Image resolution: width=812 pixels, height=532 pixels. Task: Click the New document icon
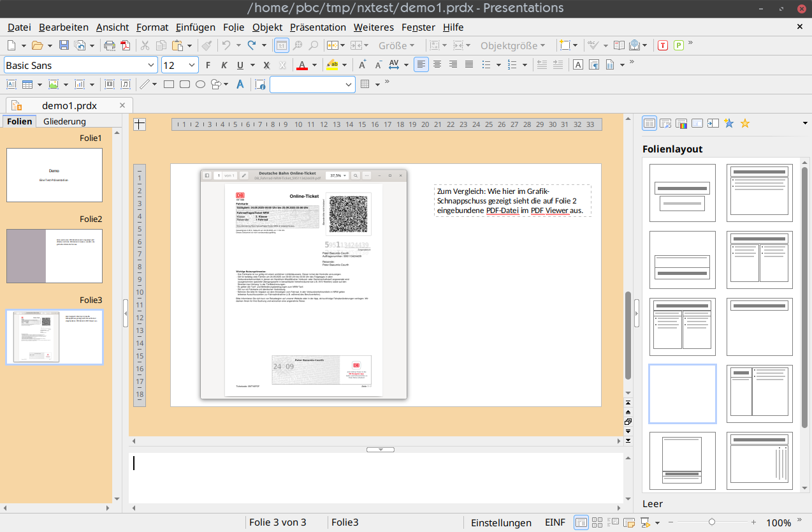[x=12, y=45]
